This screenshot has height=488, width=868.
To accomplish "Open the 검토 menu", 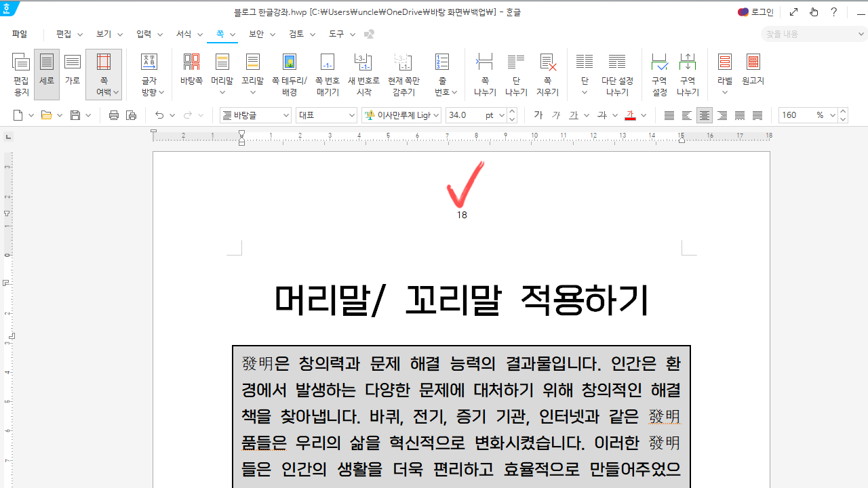I will tap(296, 34).
